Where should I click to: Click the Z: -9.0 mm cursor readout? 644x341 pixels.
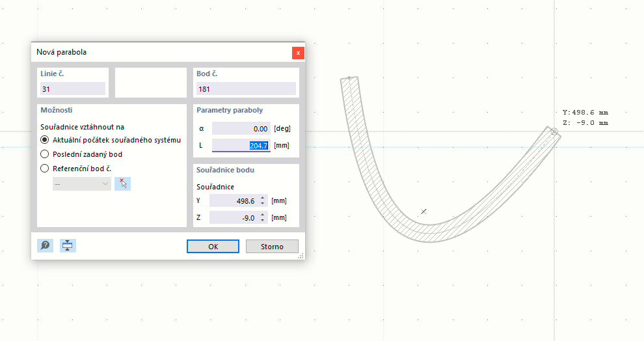(585, 123)
